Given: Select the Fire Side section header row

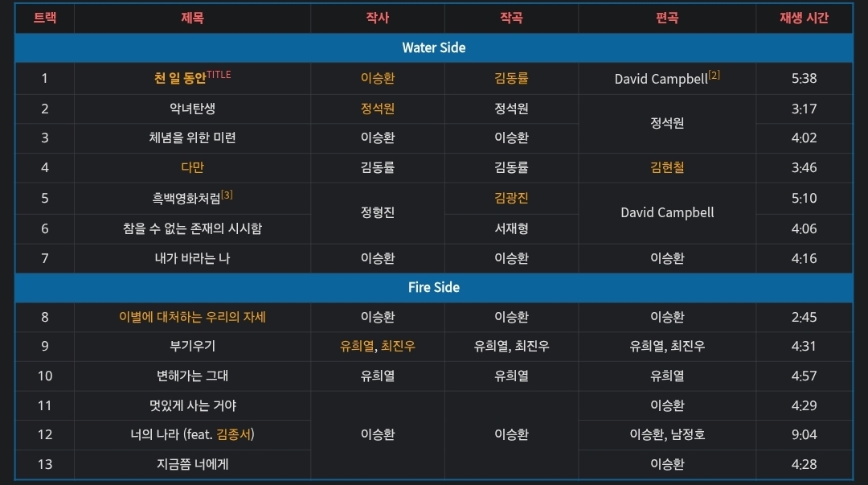Looking at the screenshot, I should coord(434,287).
